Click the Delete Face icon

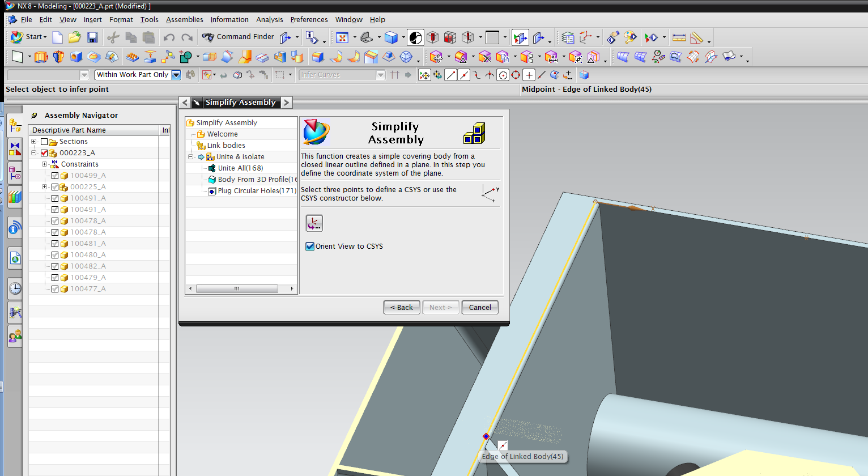click(x=484, y=57)
